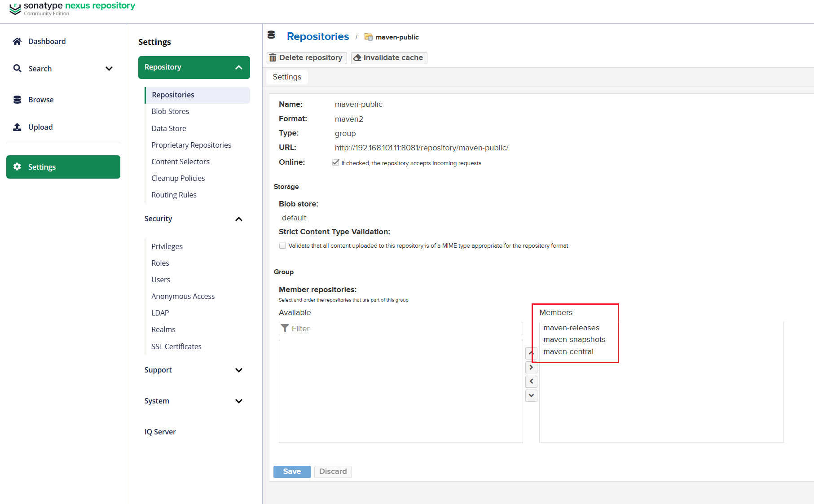Open Users under Security
This screenshot has width=814, height=504.
pyautogui.click(x=161, y=280)
